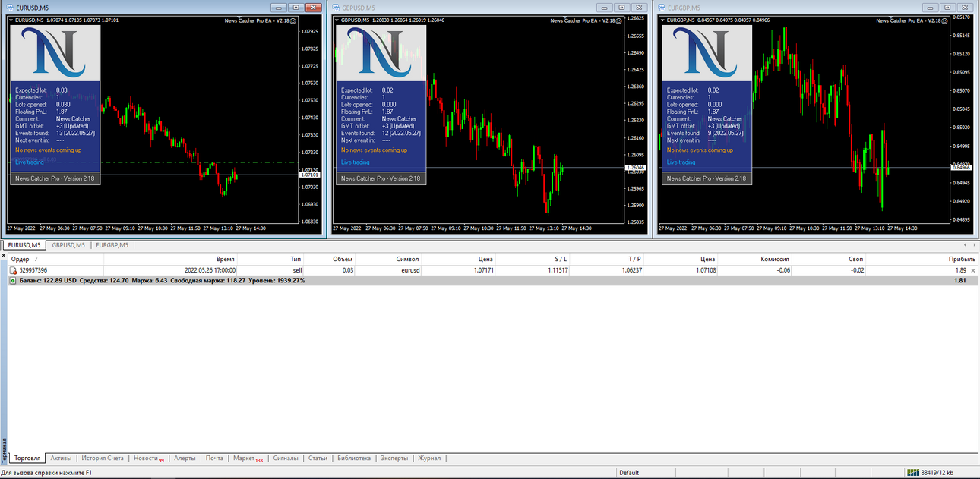
Task: Click the open time 2022.05.26 17:00:00
Action: click(210, 270)
